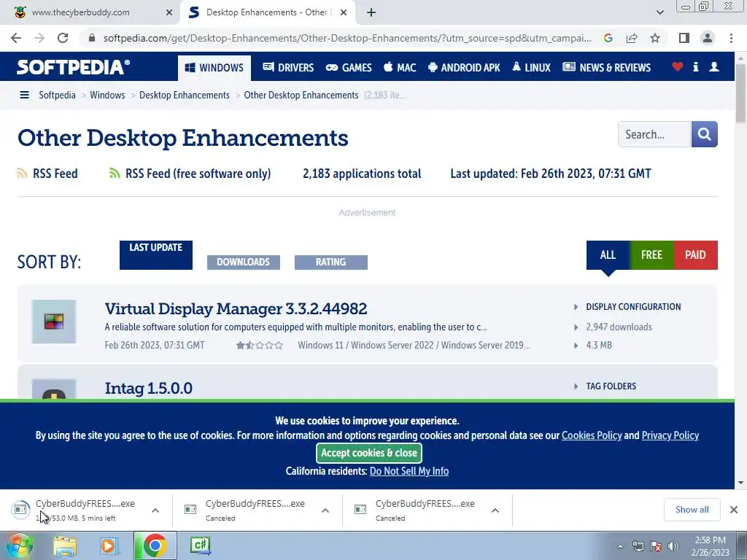This screenshot has width=747, height=560.
Task: Open the Drivers section
Action: pyautogui.click(x=288, y=68)
